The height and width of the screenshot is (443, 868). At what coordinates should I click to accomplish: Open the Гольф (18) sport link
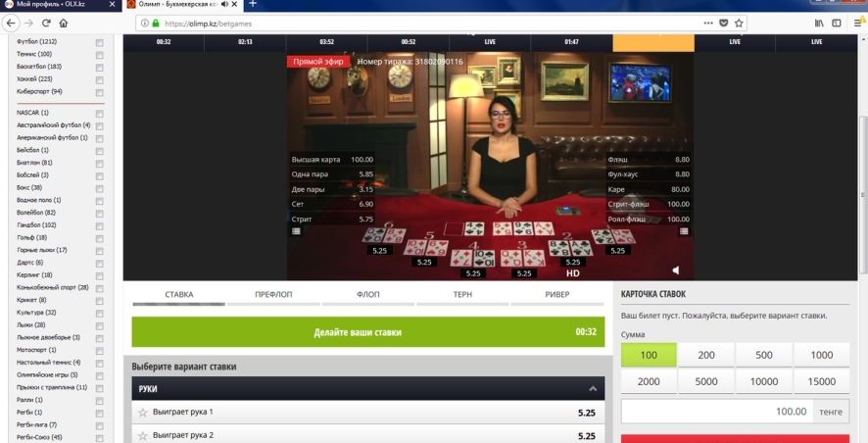pyautogui.click(x=31, y=237)
